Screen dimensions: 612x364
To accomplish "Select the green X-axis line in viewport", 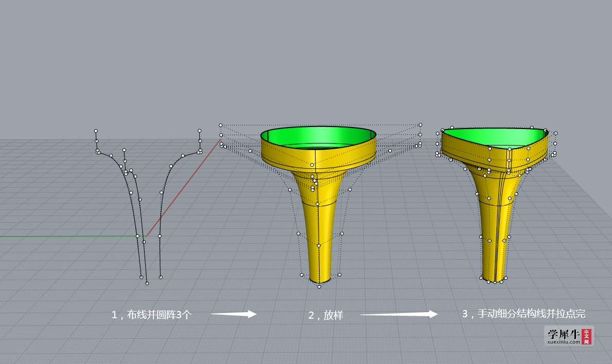I will pos(73,236).
